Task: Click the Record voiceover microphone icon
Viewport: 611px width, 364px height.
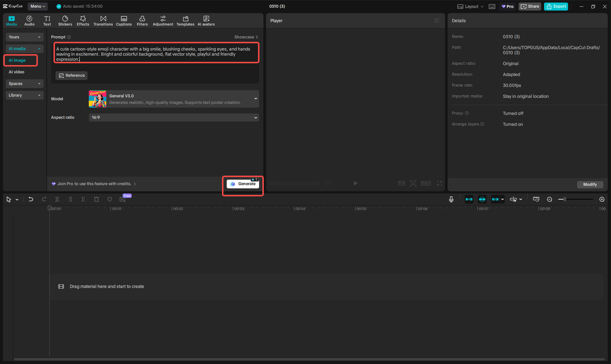Action: pos(451,199)
